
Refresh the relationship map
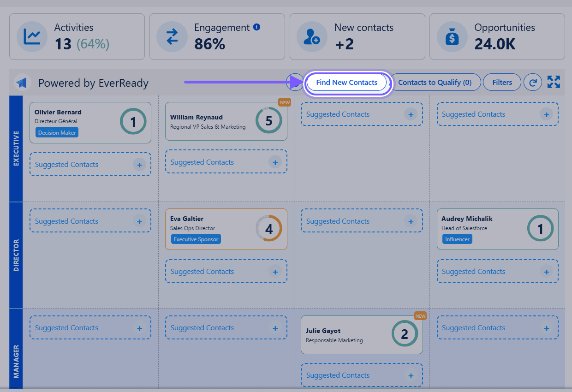(533, 83)
